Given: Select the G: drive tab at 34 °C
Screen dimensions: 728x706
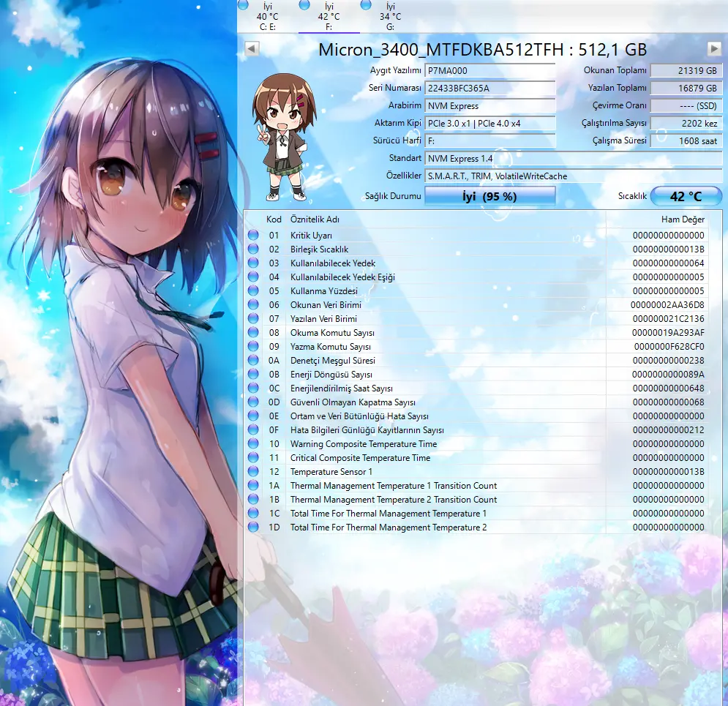Looking at the screenshot, I should pos(390,16).
